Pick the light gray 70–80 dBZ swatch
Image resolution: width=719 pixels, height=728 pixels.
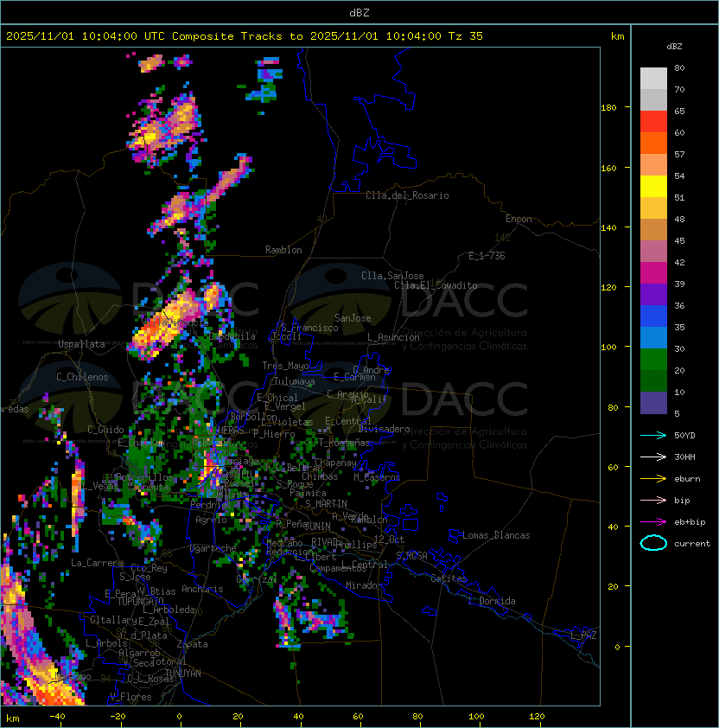653,78
